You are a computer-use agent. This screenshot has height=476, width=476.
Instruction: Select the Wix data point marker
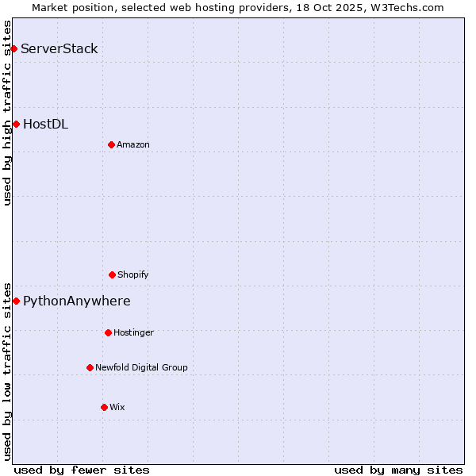pos(104,407)
